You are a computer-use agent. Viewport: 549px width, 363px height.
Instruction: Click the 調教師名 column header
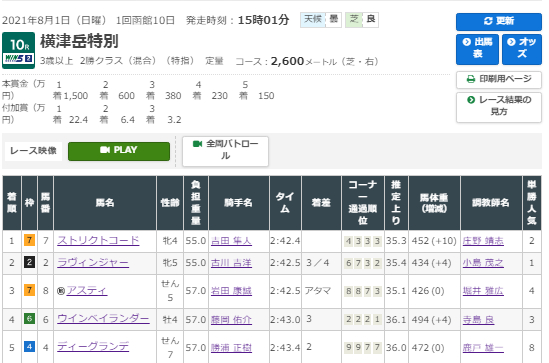tap(491, 203)
